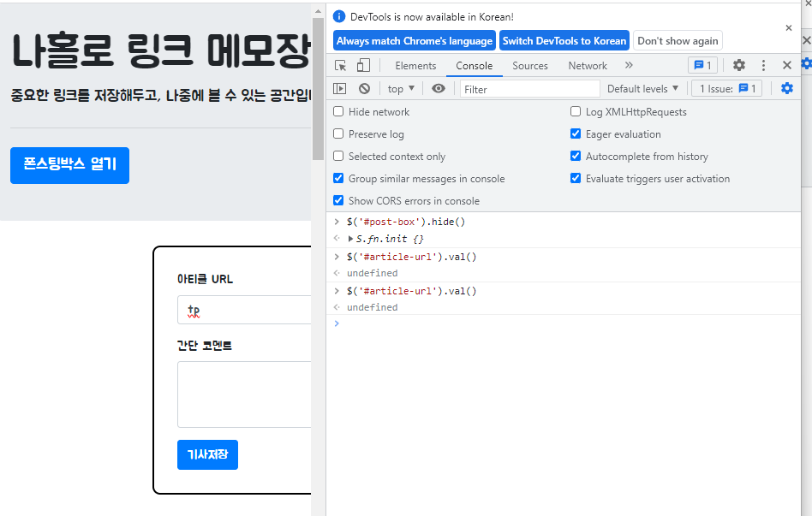Show the console sidebar icon
Image resolution: width=812 pixels, height=516 pixels.
[340, 88]
